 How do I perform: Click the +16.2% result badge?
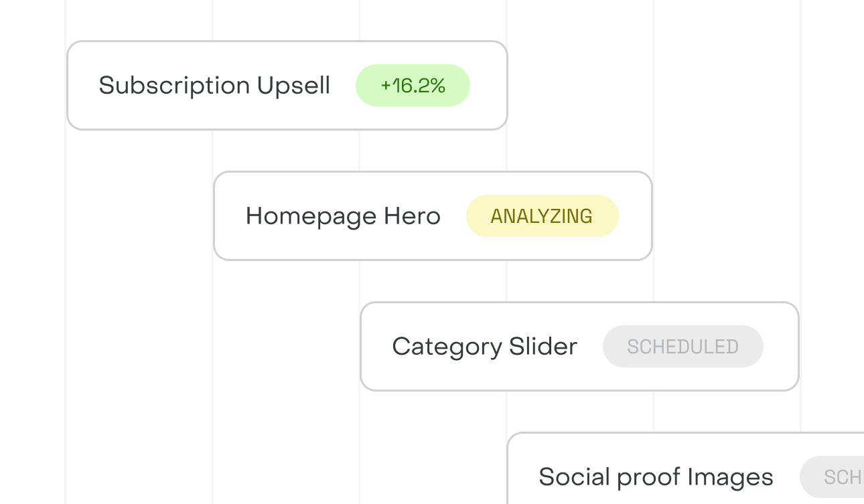pos(413,86)
